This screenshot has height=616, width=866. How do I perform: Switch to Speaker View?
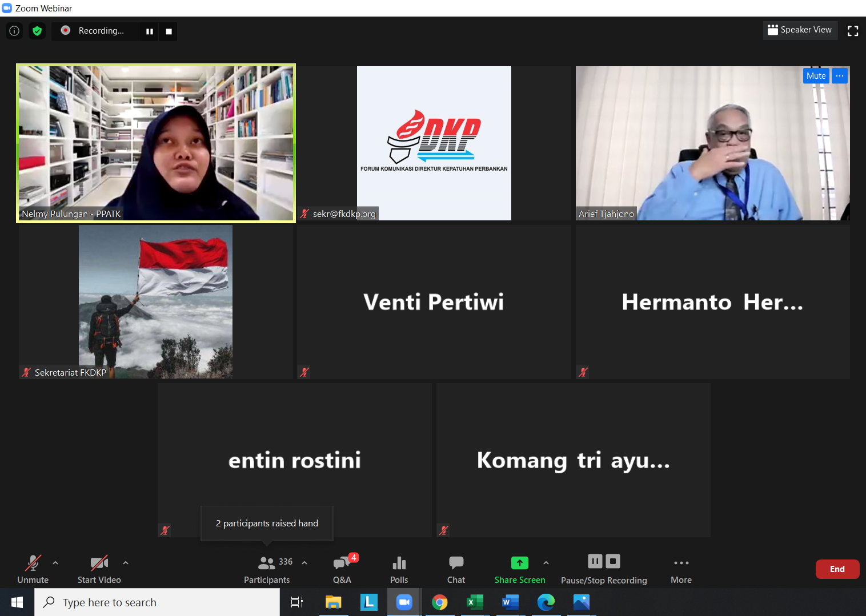pyautogui.click(x=800, y=30)
